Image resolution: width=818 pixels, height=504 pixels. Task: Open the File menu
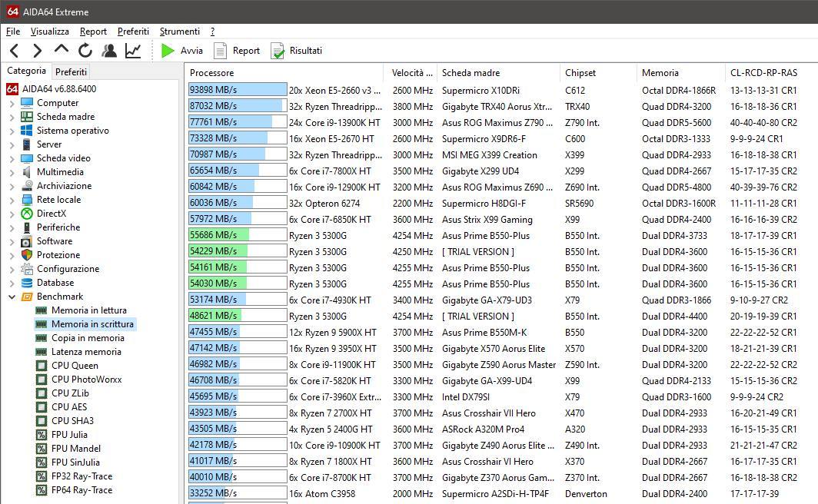click(x=13, y=31)
